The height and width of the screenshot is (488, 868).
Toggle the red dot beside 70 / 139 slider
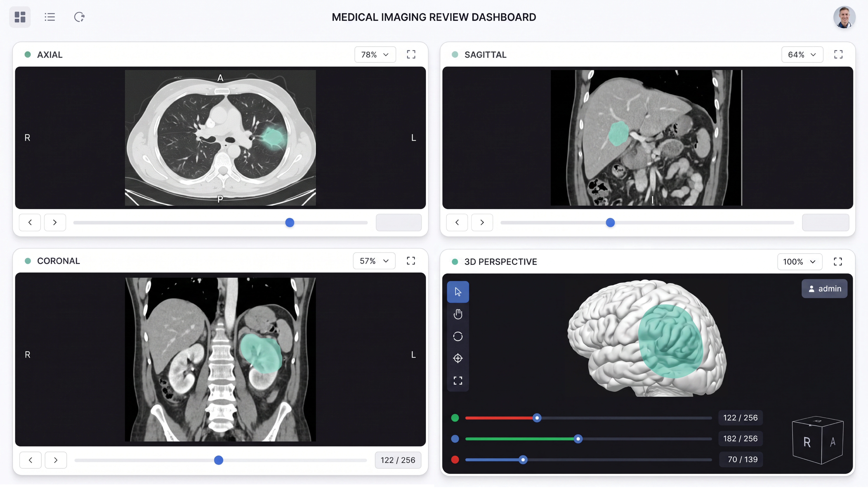455,460
